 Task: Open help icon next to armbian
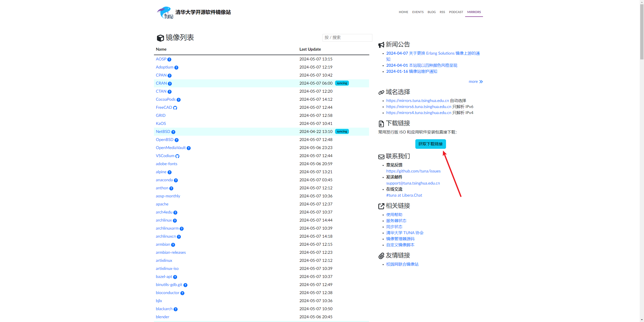coord(173,245)
